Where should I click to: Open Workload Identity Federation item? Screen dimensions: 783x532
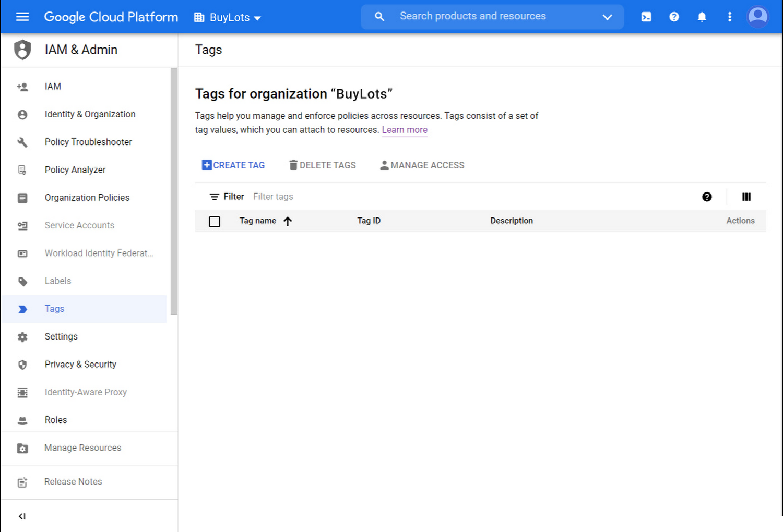click(99, 253)
